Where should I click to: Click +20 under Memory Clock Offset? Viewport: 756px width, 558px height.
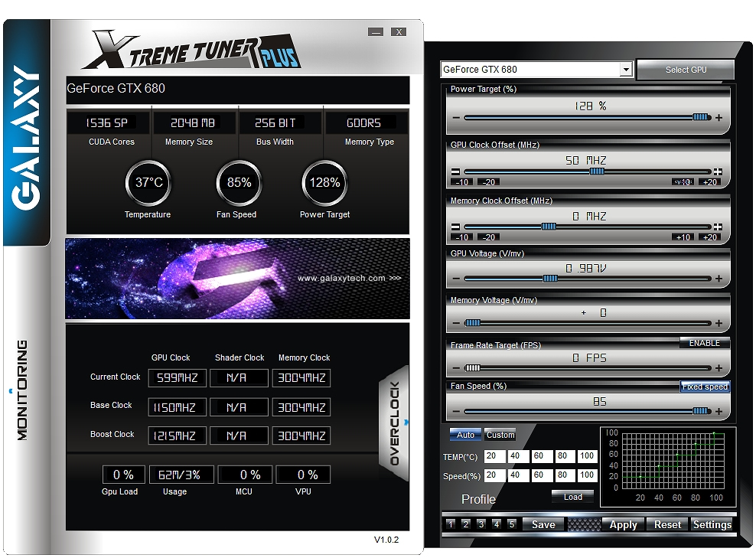coord(710,237)
